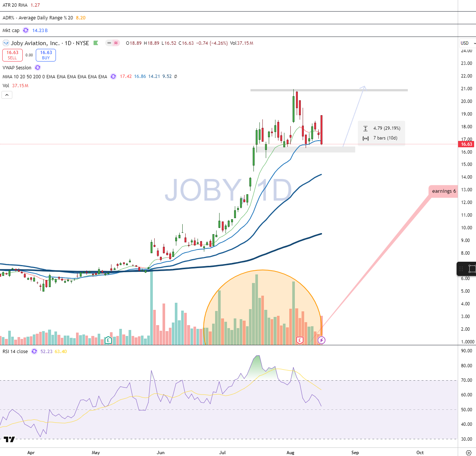Click the refresh icon next to RSI 14 close
Viewport: 476px width, 456px height.
click(34, 351)
